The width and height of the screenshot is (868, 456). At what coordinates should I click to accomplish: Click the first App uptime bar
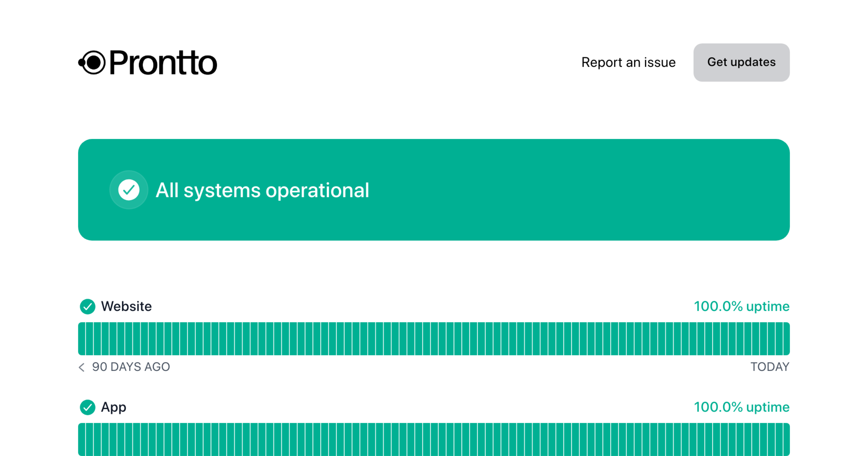[x=82, y=439]
